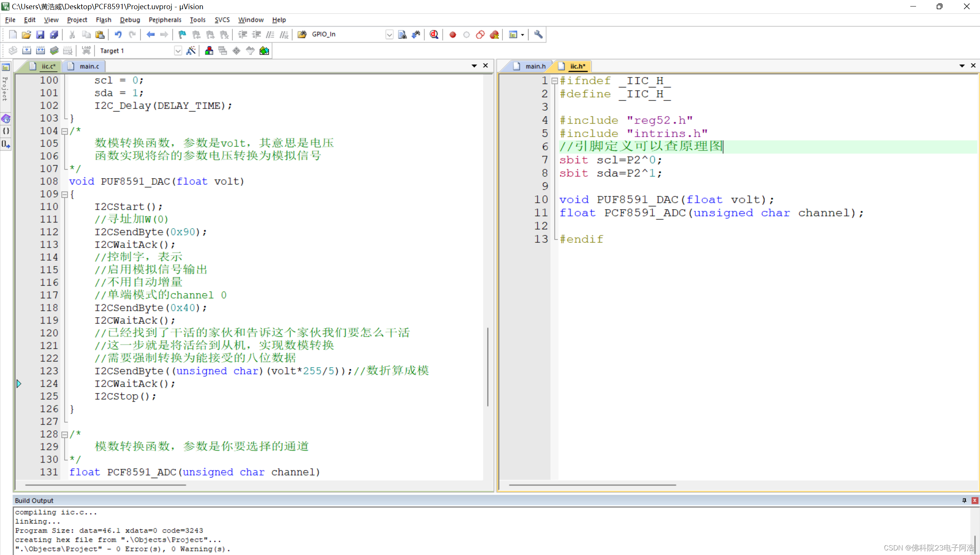Switch to the main.c tab
Image resolution: width=980 pixels, height=555 pixels.
point(89,66)
